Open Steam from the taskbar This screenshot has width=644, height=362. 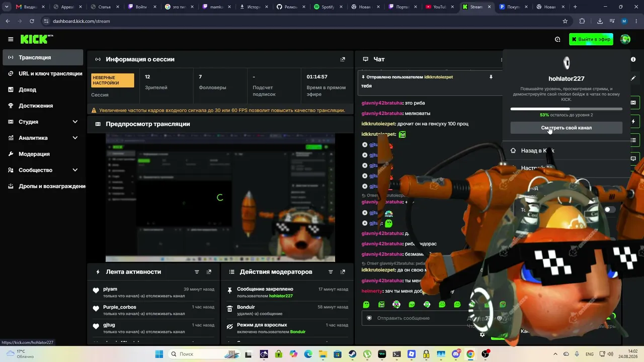point(353,354)
